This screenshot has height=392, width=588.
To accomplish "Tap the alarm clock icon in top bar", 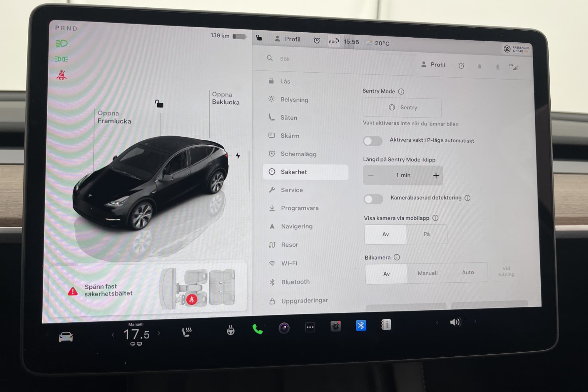I will pyautogui.click(x=317, y=40).
